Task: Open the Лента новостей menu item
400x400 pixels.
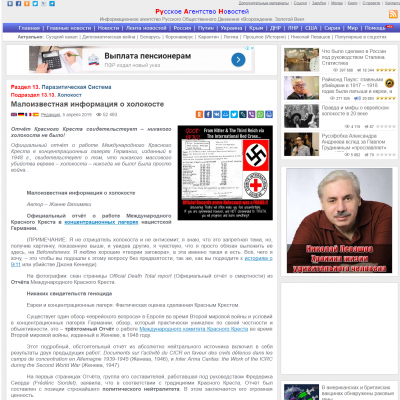Action: pos(146,28)
